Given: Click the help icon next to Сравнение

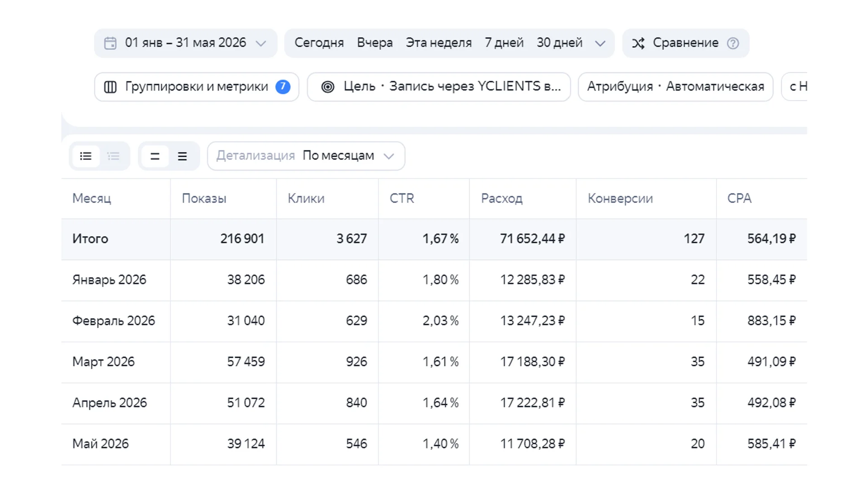Looking at the screenshot, I should pos(733,43).
